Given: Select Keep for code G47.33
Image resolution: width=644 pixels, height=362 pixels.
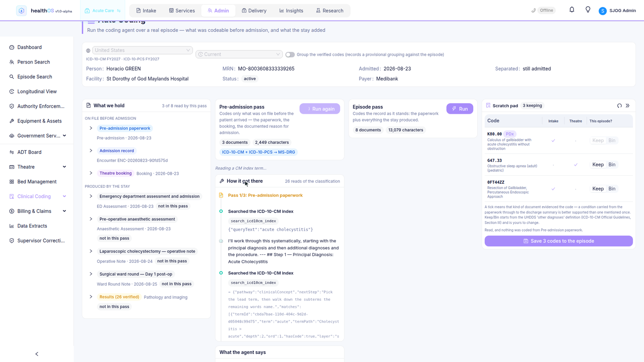Looking at the screenshot, I should coord(598,164).
